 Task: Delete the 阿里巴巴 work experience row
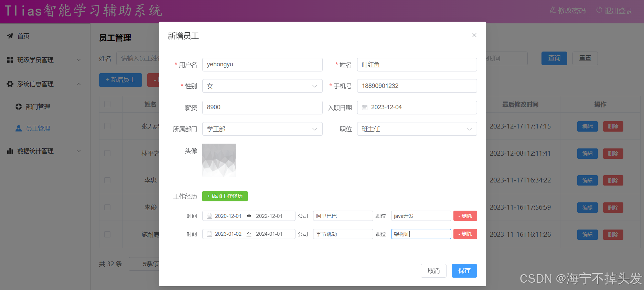click(x=465, y=216)
